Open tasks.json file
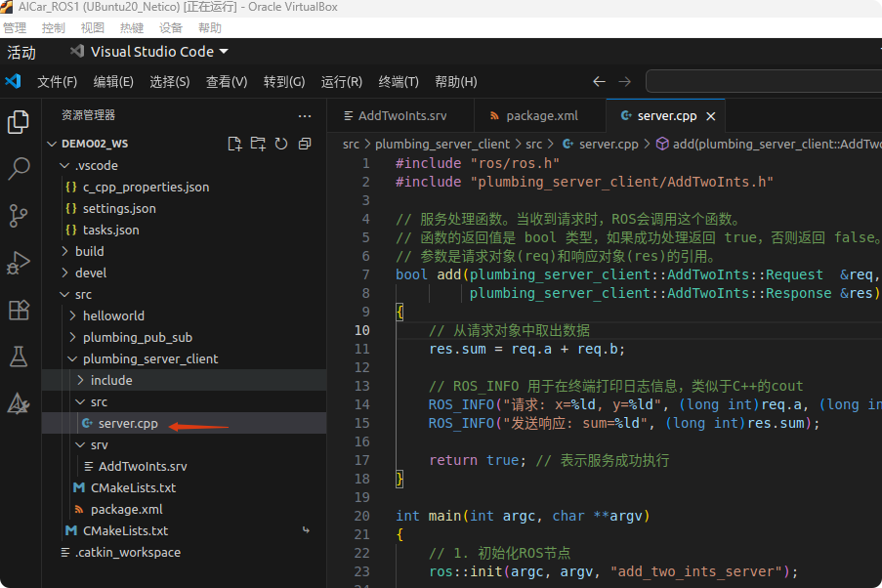 pyautogui.click(x=110, y=230)
